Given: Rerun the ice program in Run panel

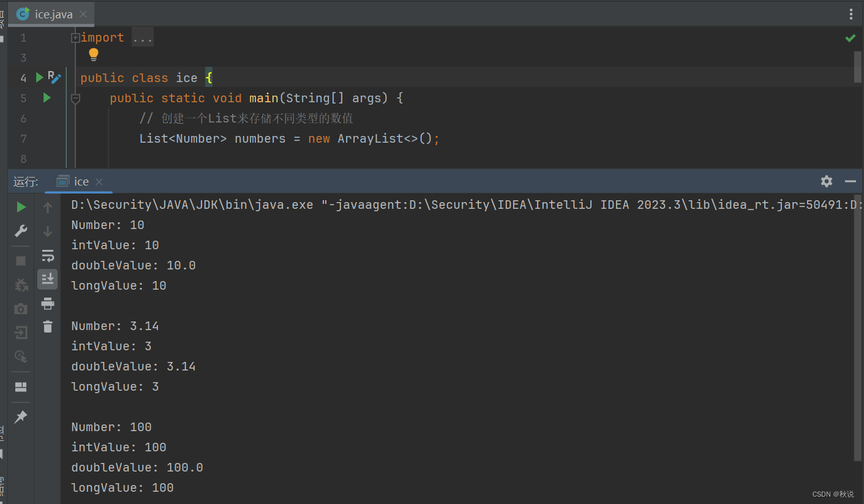Looking at the screenshot, I should tap(21, 207).
